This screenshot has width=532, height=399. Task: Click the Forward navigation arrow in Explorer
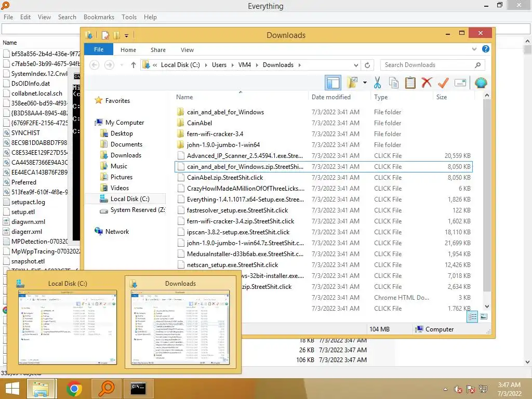(109, 65)
